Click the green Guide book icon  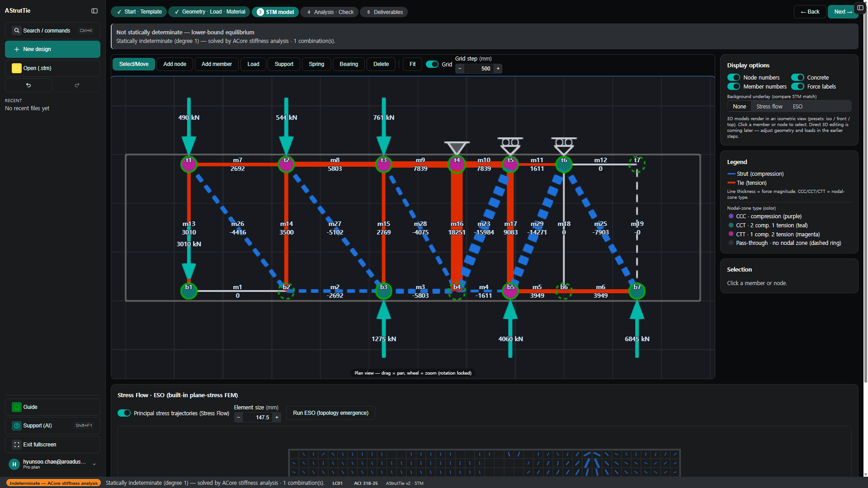(17, 407)
